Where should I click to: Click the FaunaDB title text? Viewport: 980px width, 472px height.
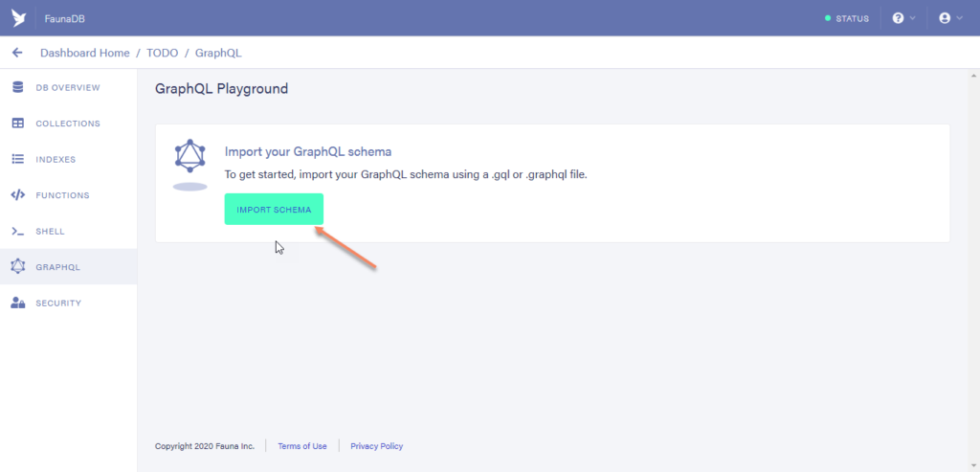[65, 19]
